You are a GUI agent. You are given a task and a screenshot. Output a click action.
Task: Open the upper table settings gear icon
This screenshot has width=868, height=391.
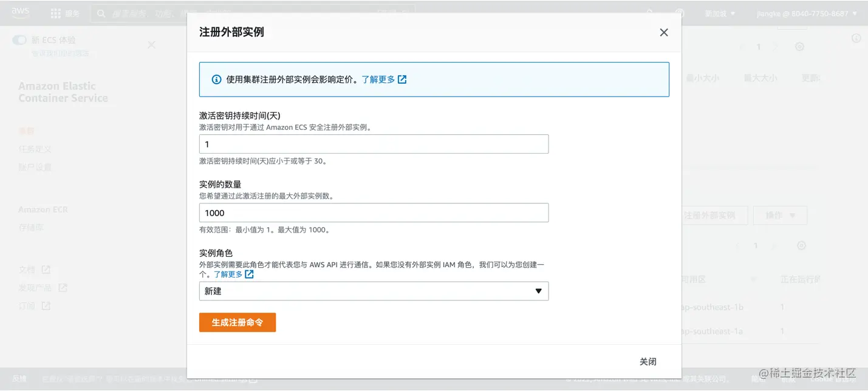[x=800, y=47]
